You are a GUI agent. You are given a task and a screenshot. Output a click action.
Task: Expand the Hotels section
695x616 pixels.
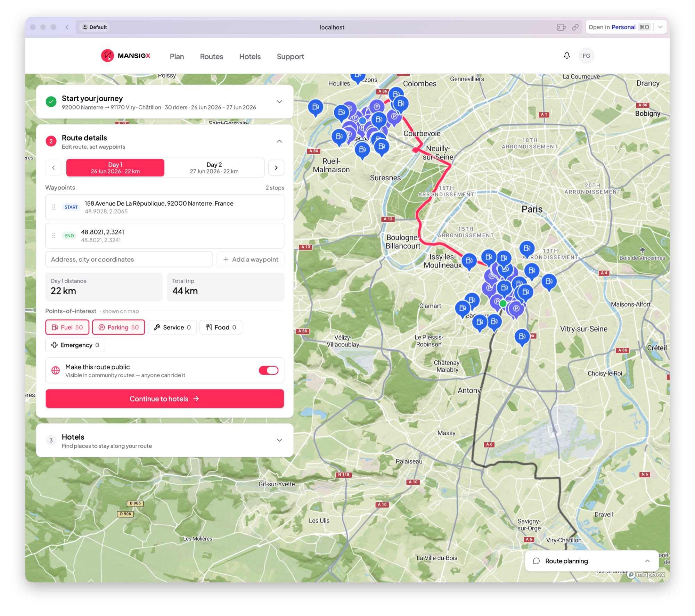[x=279, y=440]
